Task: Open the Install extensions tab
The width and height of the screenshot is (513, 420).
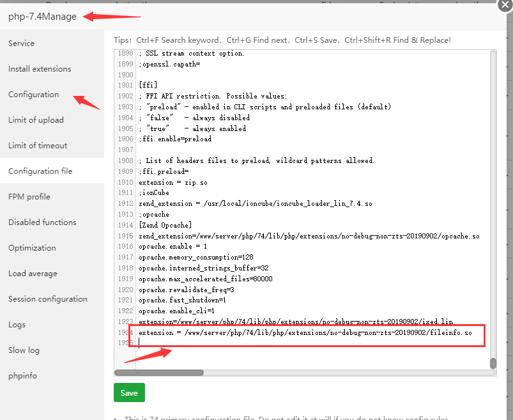Action: click(40, 69)
